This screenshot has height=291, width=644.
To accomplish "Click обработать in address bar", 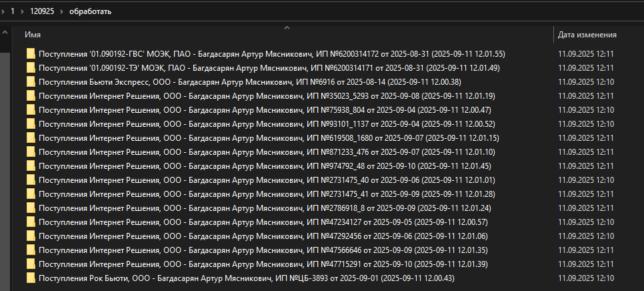I will 91,11.
